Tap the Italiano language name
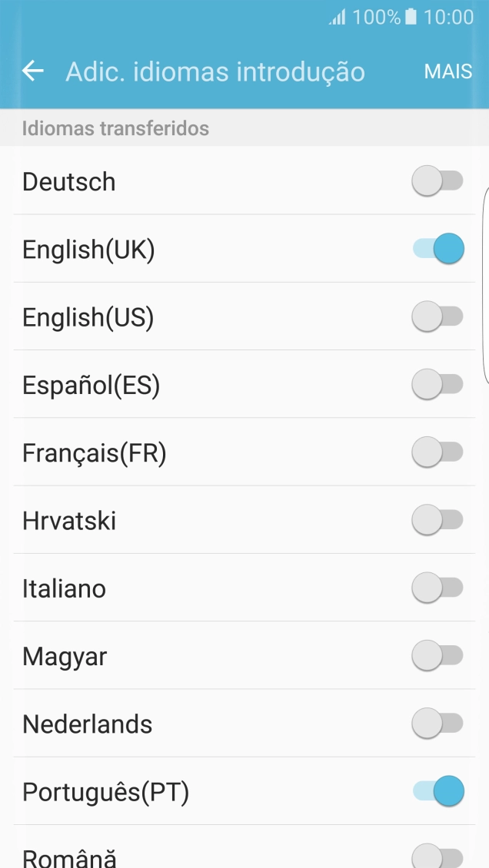Viewport: 489px width, 868px height. 65,589
